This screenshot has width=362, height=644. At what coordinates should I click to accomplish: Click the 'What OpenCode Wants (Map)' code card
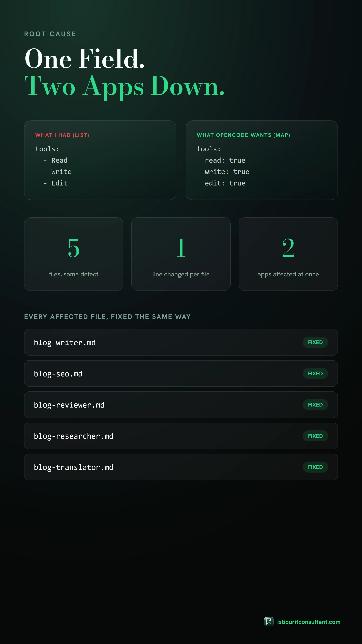click(262, 160)
